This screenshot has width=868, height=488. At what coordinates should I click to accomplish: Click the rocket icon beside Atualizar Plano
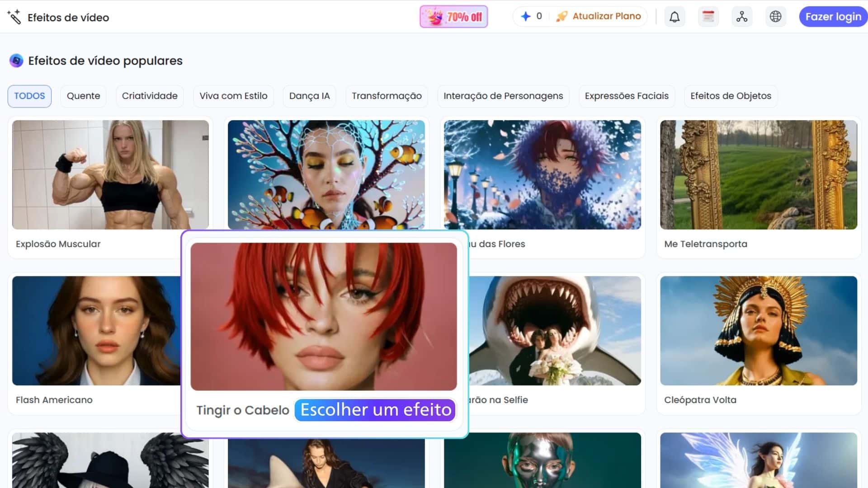(x=561, y=17)
